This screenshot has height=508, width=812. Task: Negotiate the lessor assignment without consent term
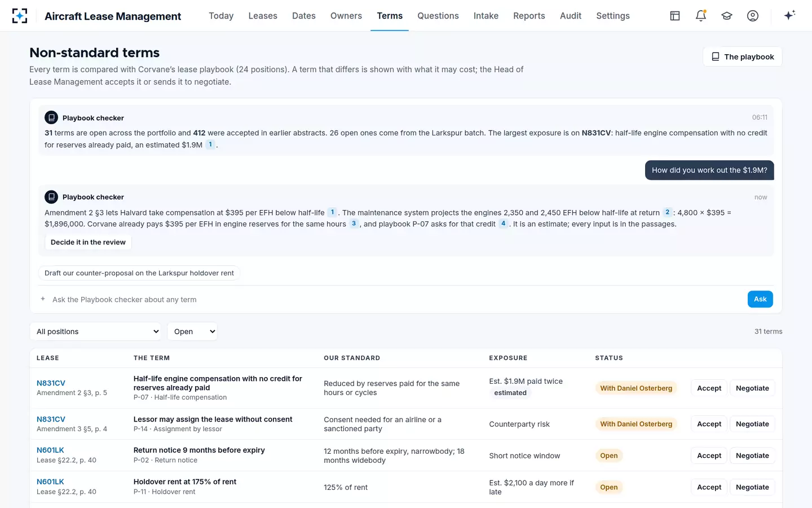click(x=752, y=424)
